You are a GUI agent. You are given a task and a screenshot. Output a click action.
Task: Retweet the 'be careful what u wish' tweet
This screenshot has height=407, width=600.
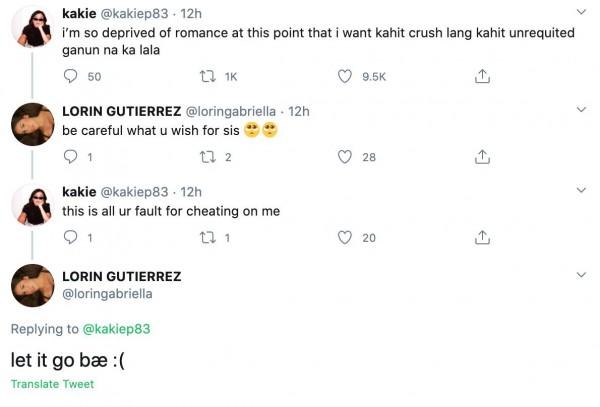pyautogui.click(x=208, y=156)
